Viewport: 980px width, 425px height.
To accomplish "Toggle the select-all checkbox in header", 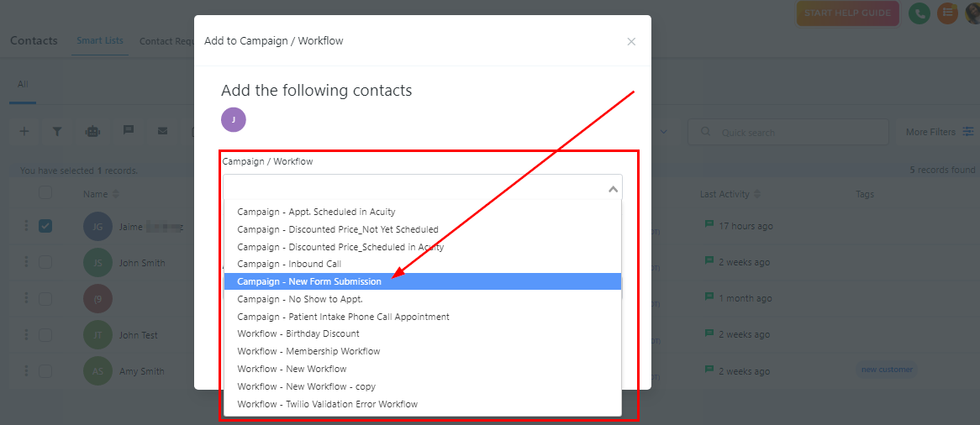I will (45, 193).
